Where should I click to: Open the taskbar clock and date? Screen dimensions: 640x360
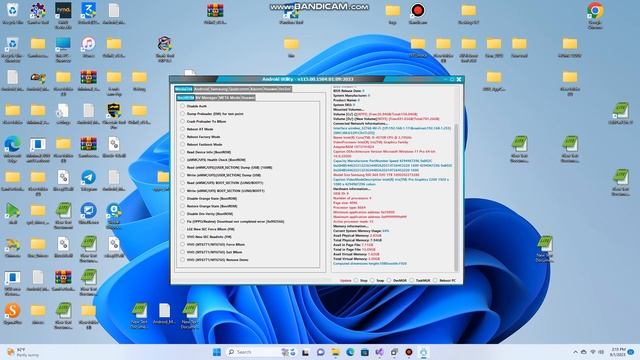click(618, 352)
